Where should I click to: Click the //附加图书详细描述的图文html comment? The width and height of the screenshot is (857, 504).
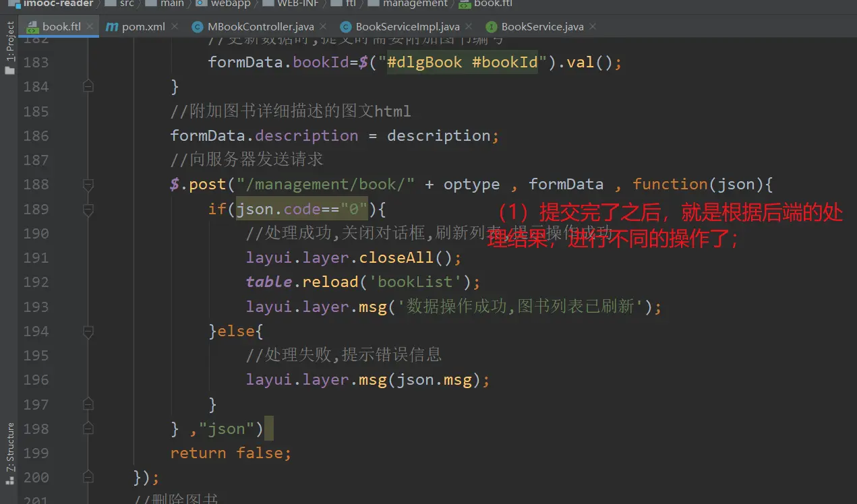[291, 111]
